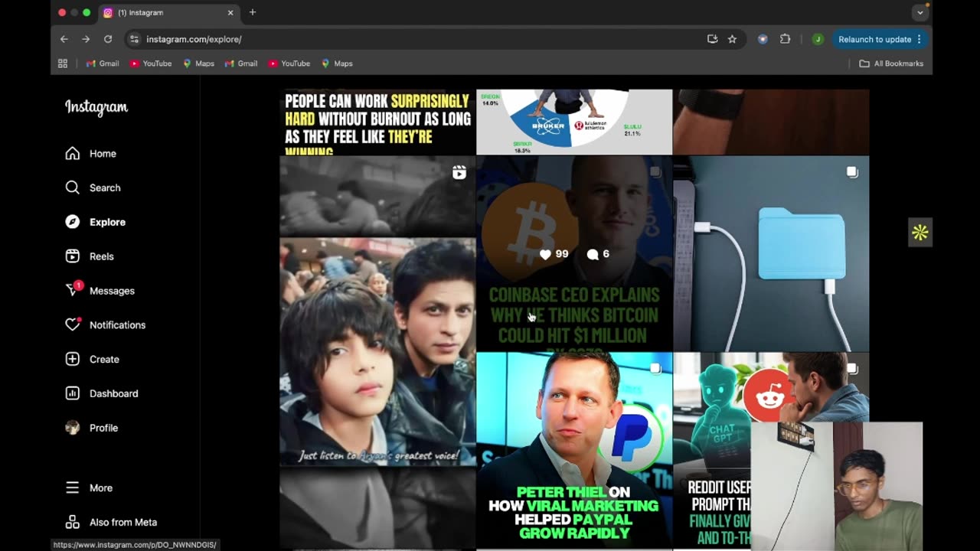Image resolution: width=980 pixels, height=551 pixels.
Task: Click the Profile avatar picture
Action: pos(73,428)
